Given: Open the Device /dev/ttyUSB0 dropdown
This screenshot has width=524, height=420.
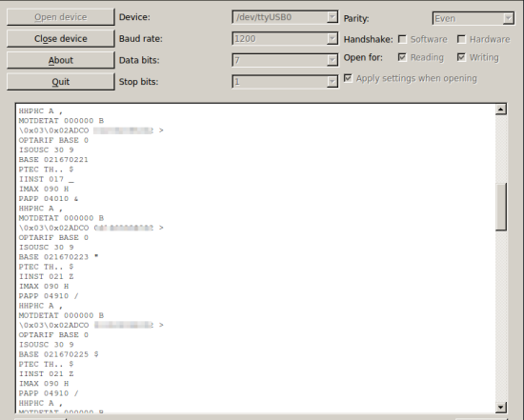Looking at the screenshot, I should [285, 17].
